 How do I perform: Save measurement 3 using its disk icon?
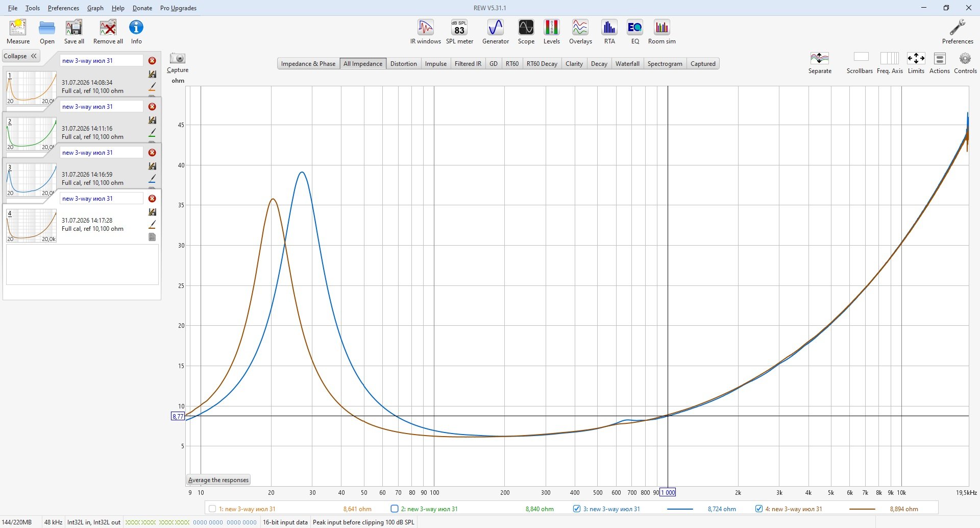(x=152, y=166)
